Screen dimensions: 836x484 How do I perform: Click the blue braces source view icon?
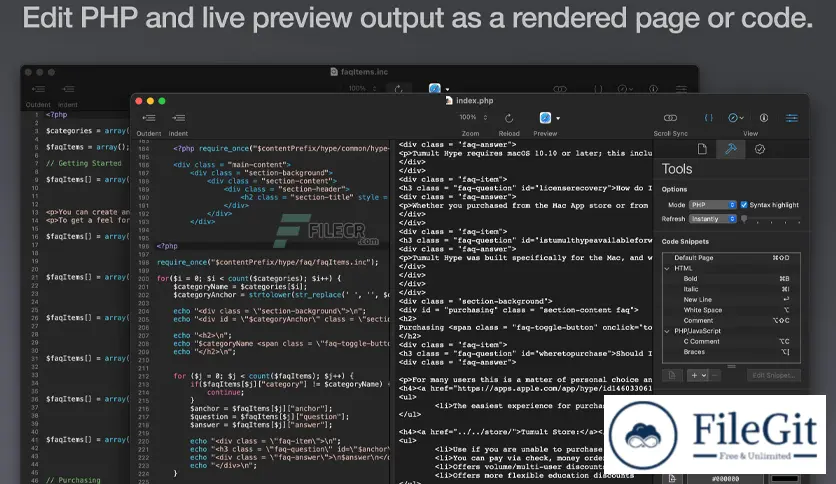[x=709, y=118]
